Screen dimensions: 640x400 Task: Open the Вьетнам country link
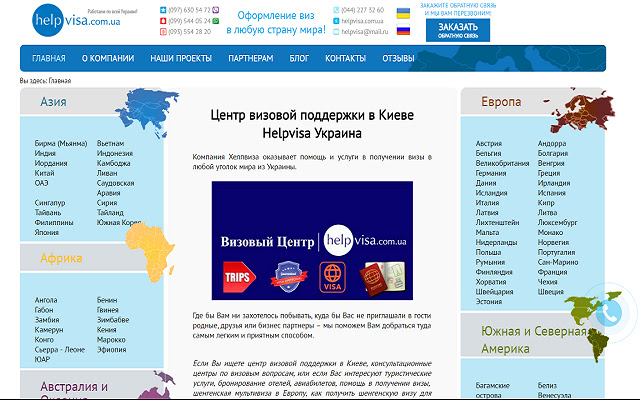point(110,144)
